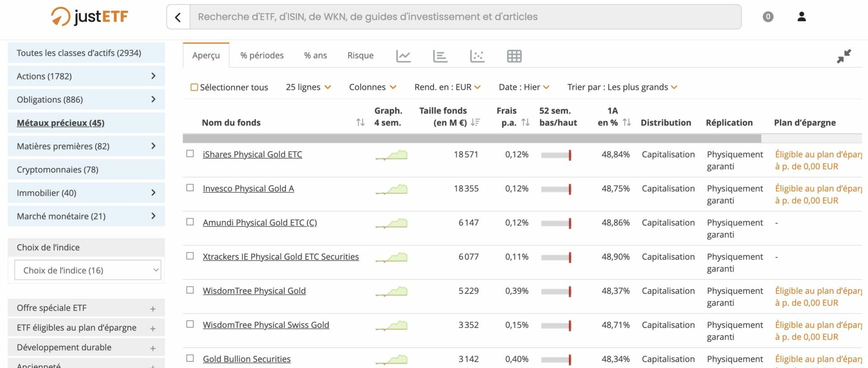Expand the Matières premières (82) category
The image size is (868, 368).
86,146
